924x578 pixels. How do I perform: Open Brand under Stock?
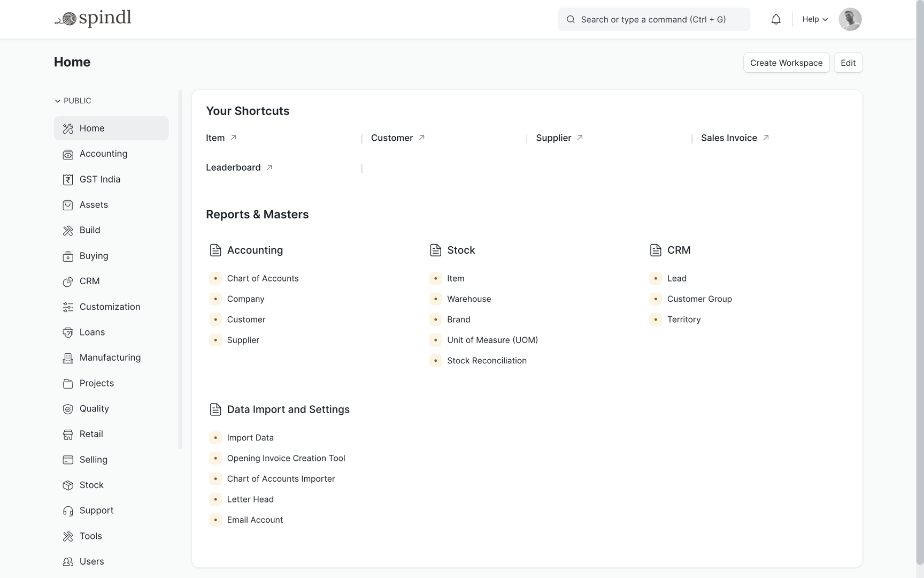459,320
